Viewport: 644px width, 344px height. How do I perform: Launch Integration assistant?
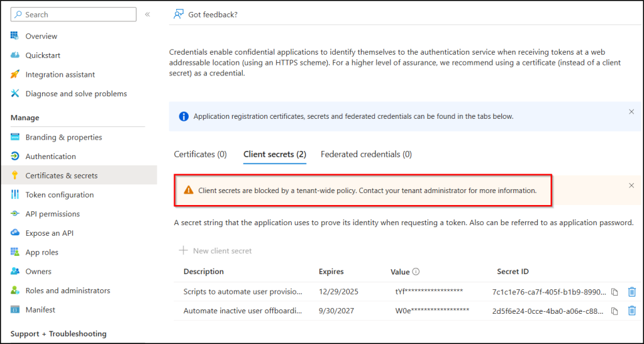point(60,75)
